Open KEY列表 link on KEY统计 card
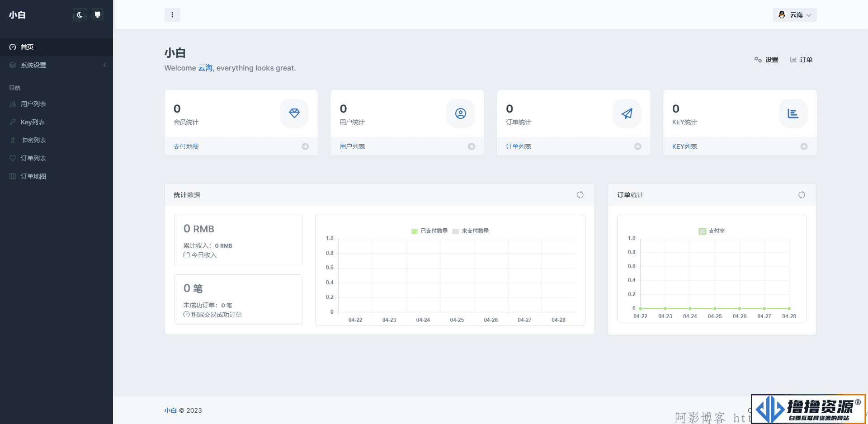This screenshot has height=424, width=868. [x=684, y=146]
